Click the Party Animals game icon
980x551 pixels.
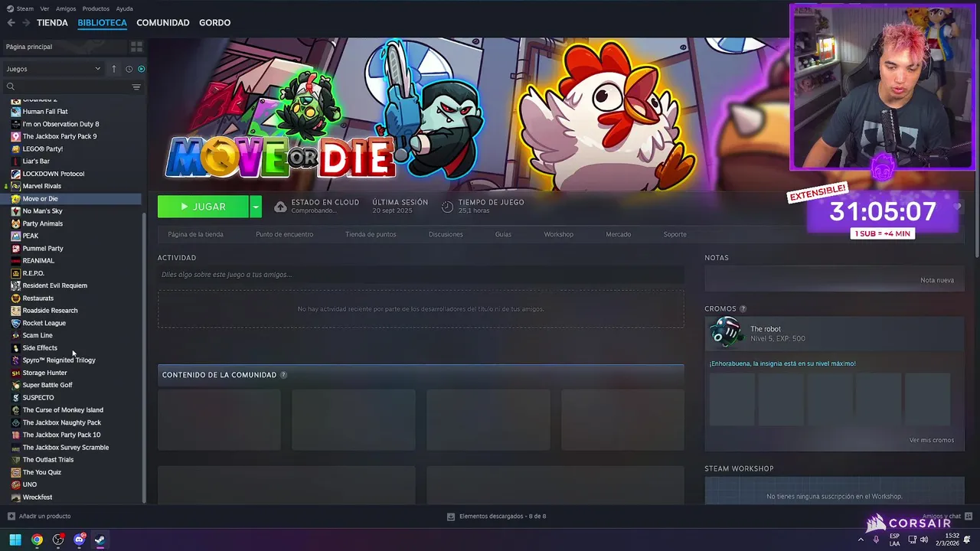point(16,223)
